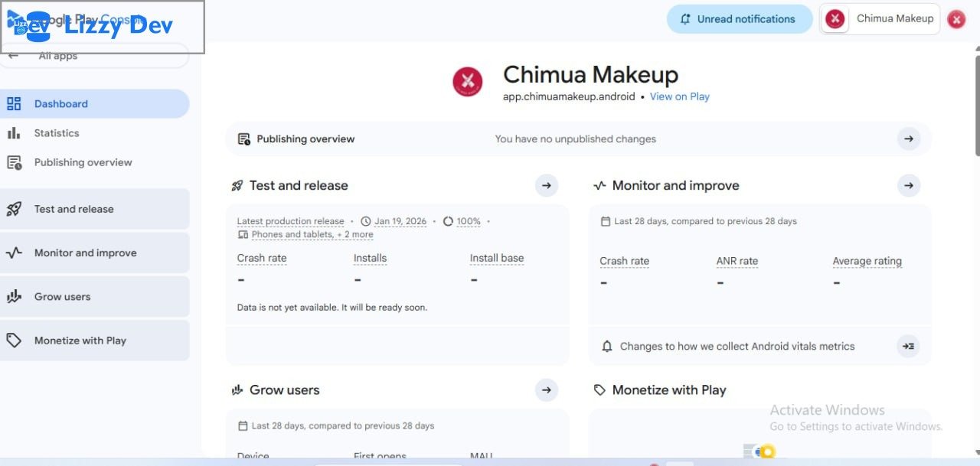The width and height of the screenshot is (980, 466).
Task: Click the Grow users sidebar icon
Action: coord(14,297)
